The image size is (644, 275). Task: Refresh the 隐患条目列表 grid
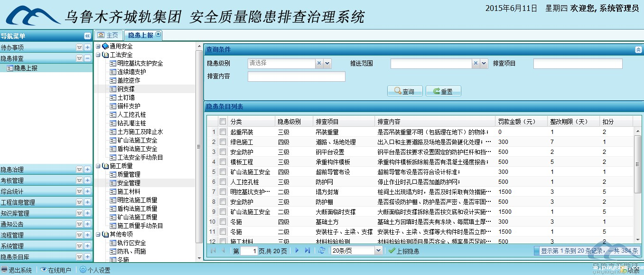point(322,251)
